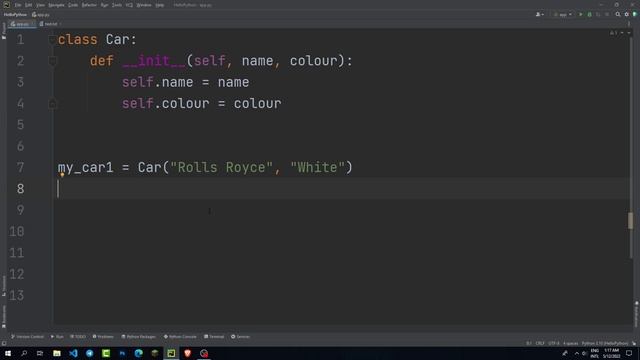Click the green Run button
The image size is (640, 360).
pyautogui.click(x=581, y=14)
